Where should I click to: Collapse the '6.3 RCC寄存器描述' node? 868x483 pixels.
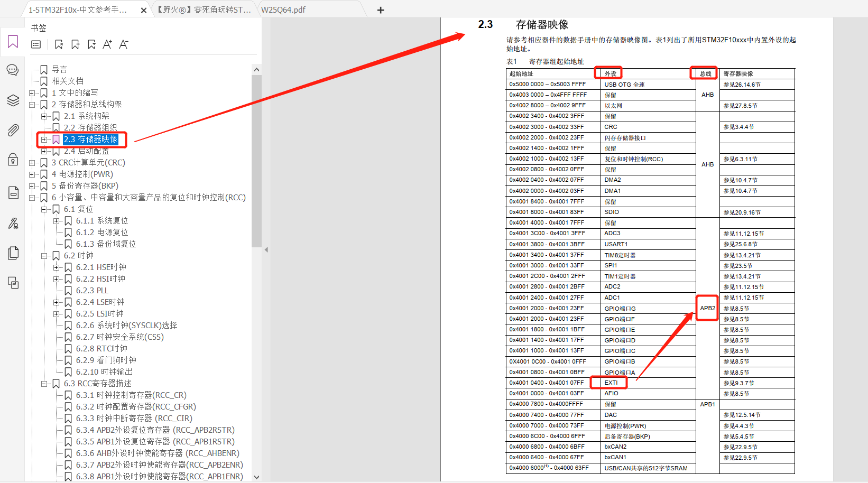pyautogui.click(x=44, y=384)
